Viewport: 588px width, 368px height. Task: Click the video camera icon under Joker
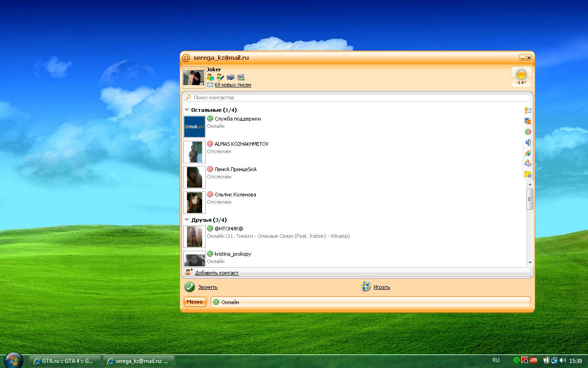pos(241,77)
